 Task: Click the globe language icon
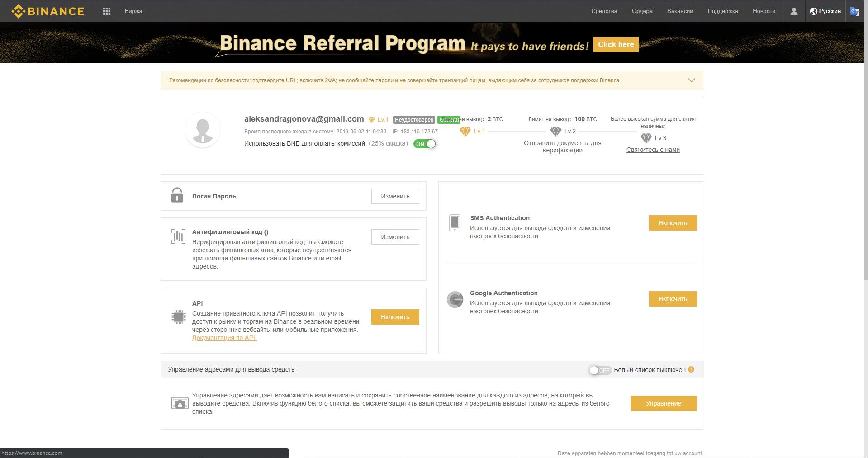pyautogui.click(x=814, y=11)
